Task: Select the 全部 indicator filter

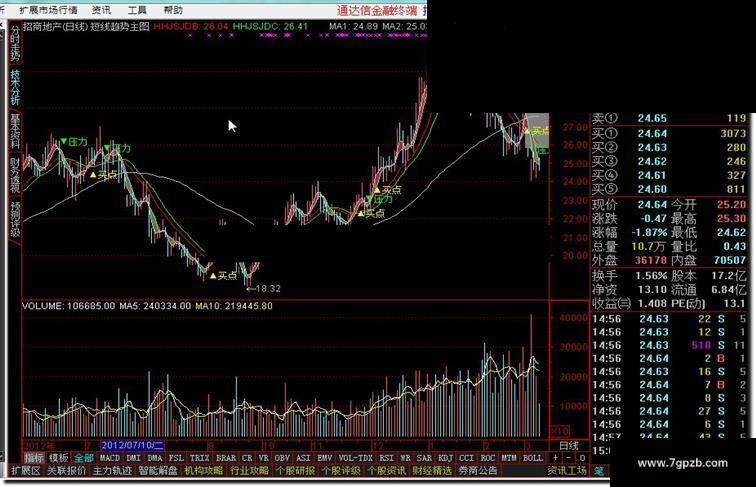Action: tap(84, 458)
